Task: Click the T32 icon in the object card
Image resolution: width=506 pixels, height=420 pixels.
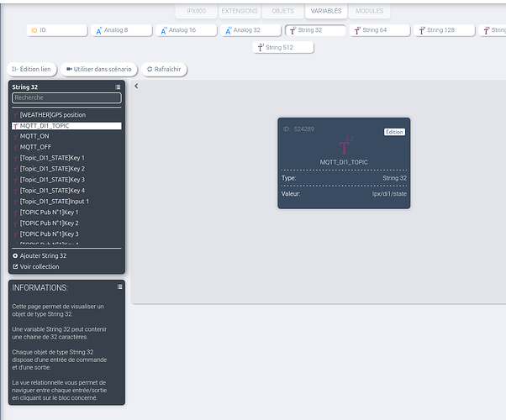Action: pyautogui.click(x=344, y=144)
